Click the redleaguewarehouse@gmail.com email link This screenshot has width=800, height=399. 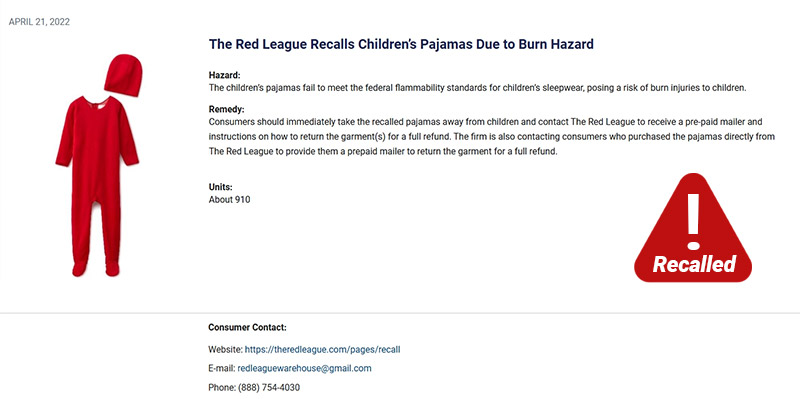pos(304,368)
